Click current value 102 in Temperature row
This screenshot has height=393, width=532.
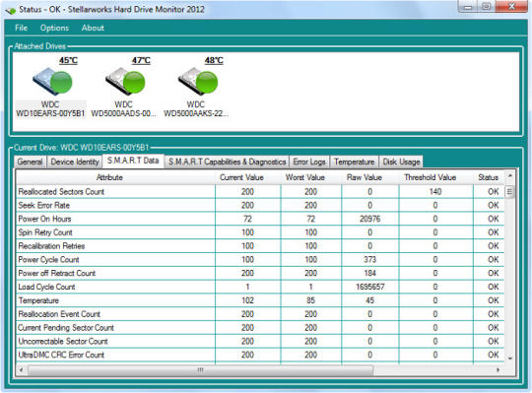pos(247,300)
